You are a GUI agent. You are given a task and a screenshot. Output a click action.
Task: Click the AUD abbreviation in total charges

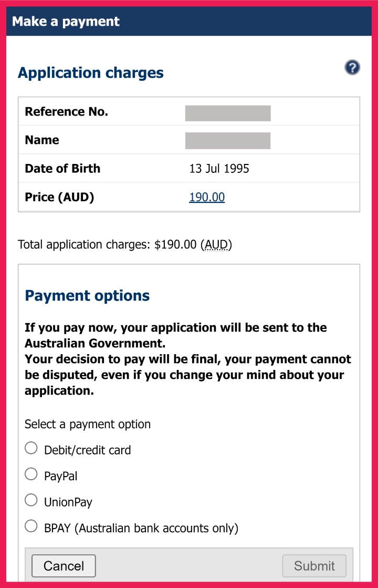pos(216,244)
